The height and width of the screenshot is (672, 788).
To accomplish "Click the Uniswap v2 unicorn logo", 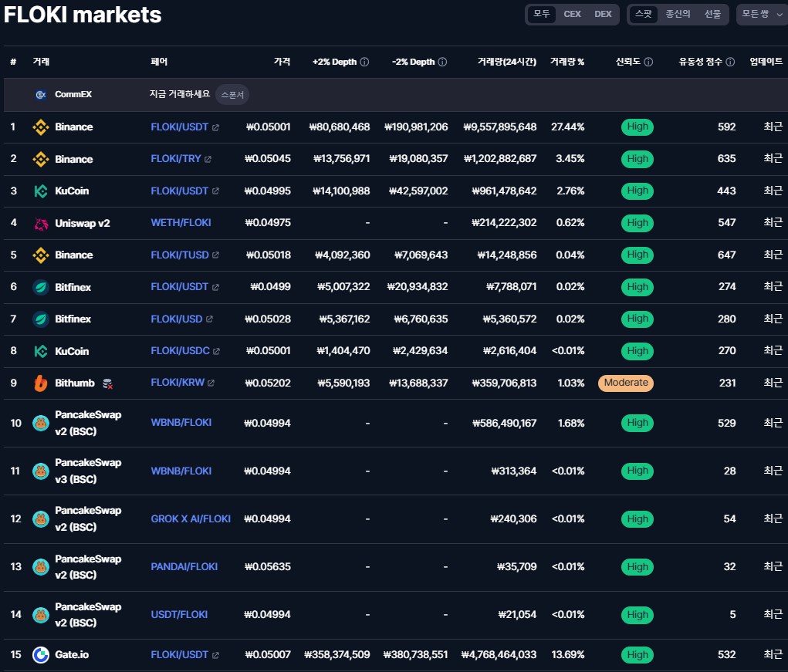I will point(41,223).
